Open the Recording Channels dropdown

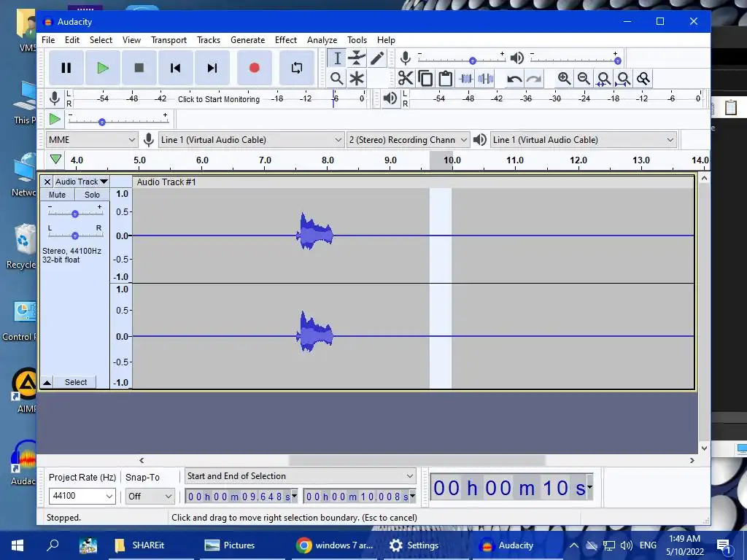(x=408, y=139)
